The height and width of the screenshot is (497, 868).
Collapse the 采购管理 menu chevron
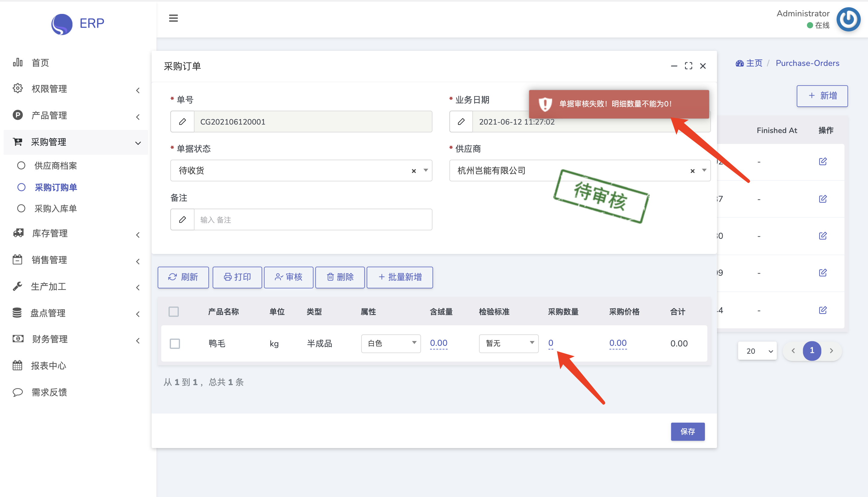pos(138,143)
